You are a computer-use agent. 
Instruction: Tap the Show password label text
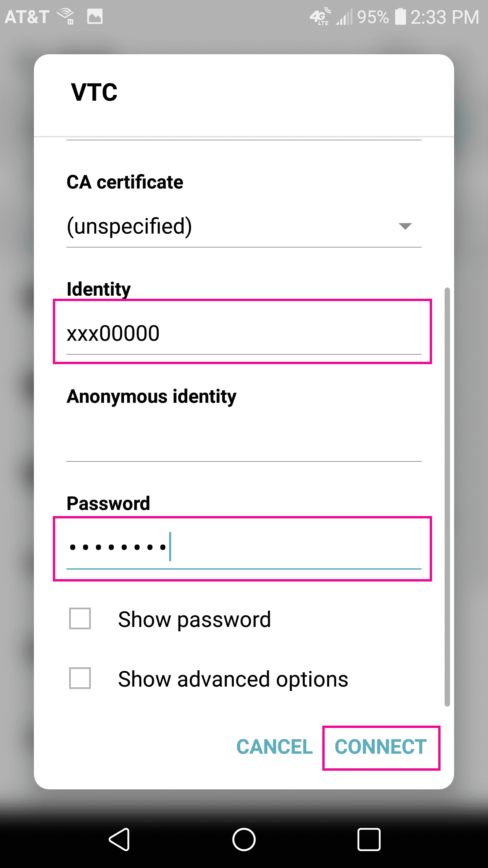[195, 620]
